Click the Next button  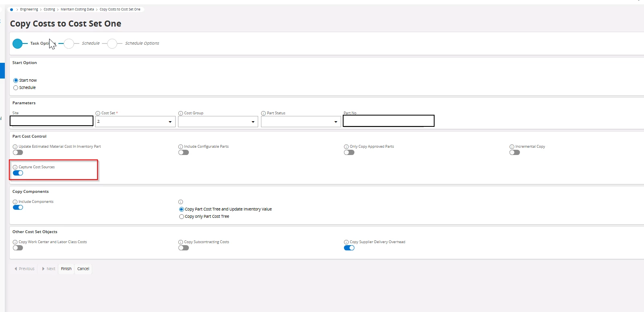[49, 269]
